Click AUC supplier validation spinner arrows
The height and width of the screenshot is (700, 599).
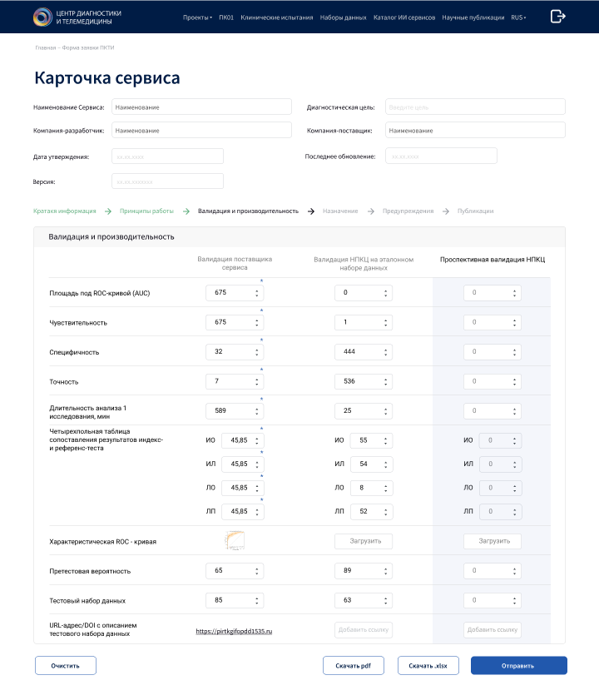[256, 293]
